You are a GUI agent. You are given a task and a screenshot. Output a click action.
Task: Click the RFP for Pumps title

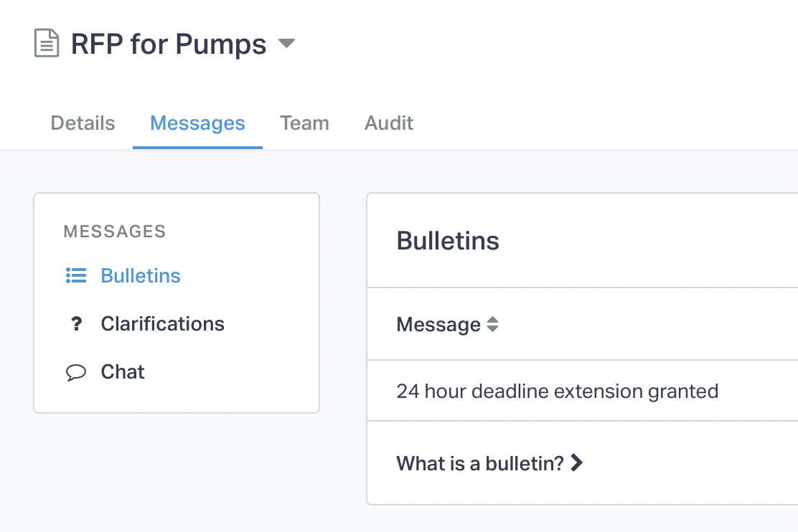point(169,44)
